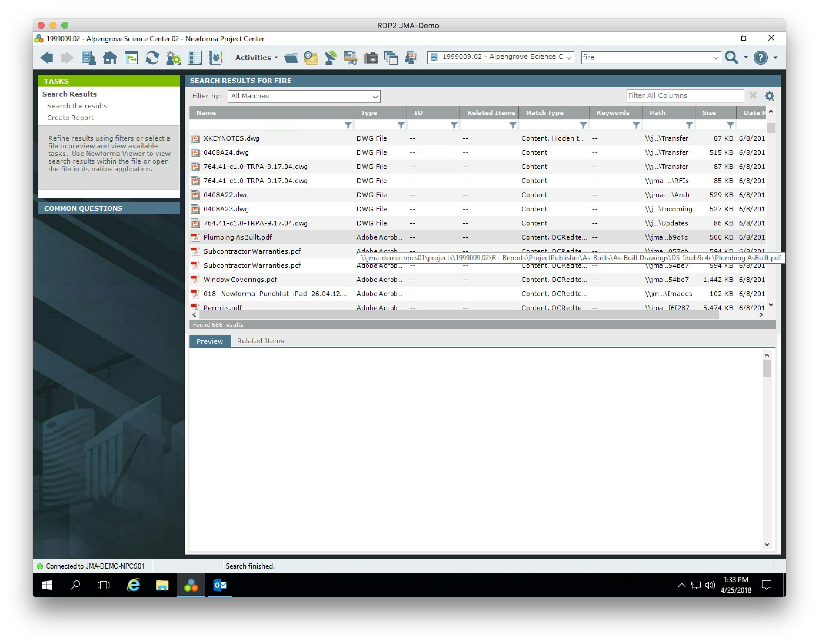Image resolution: width=819 pixels, height=644 pixels.
Task: Expand the Activities menu
Action: [256, 58]
